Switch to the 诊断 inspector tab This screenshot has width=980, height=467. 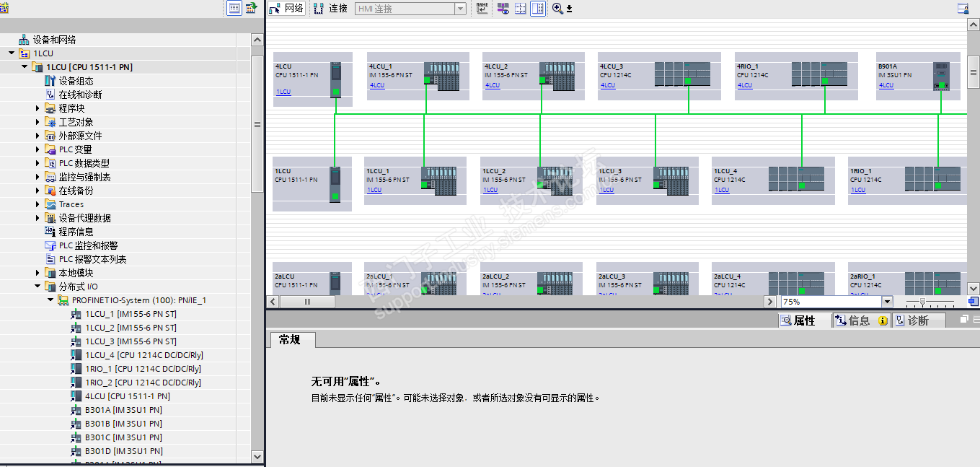[918, 320]
